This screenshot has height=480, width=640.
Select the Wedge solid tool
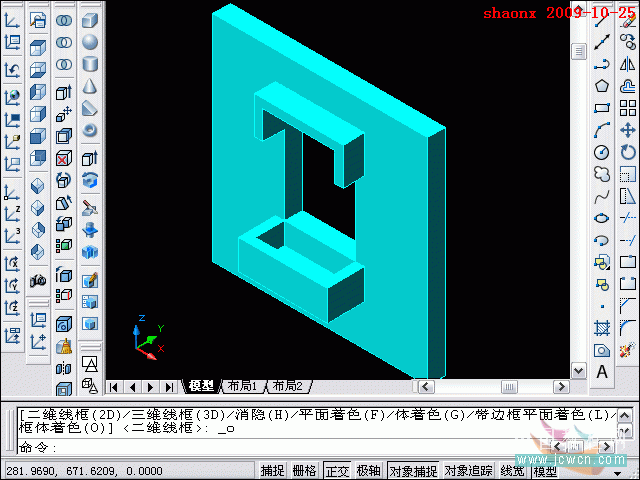click(89, 108)
